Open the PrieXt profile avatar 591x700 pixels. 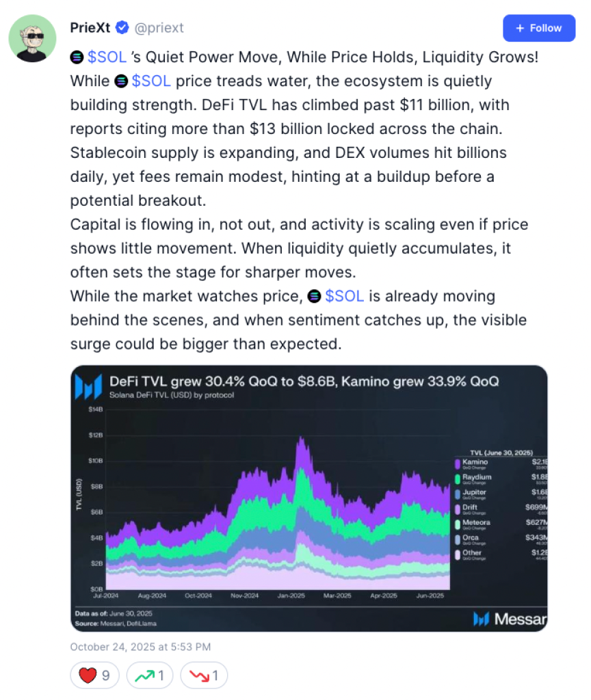(x=32, y=38)
